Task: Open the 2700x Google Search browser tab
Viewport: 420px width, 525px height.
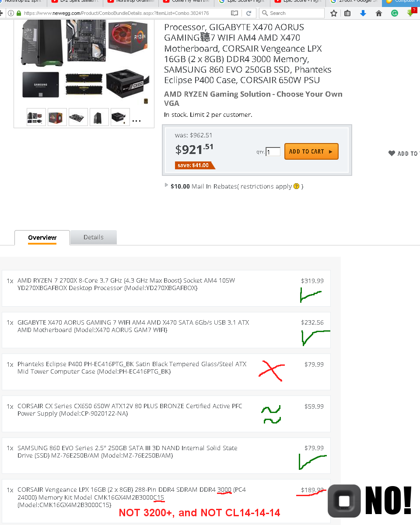Action: (354, 1)
